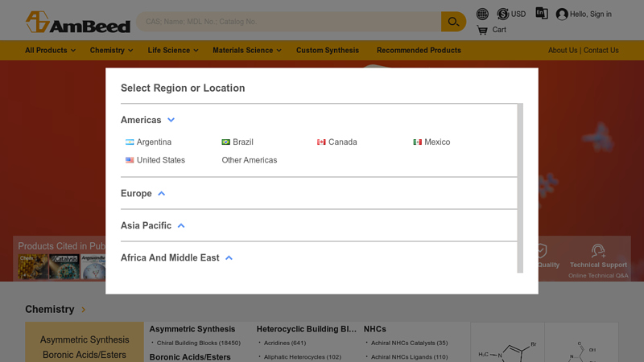This screenshot has width=644, height=362.
Task: Click the user account sign-in icon
Action: click(562, 14)
